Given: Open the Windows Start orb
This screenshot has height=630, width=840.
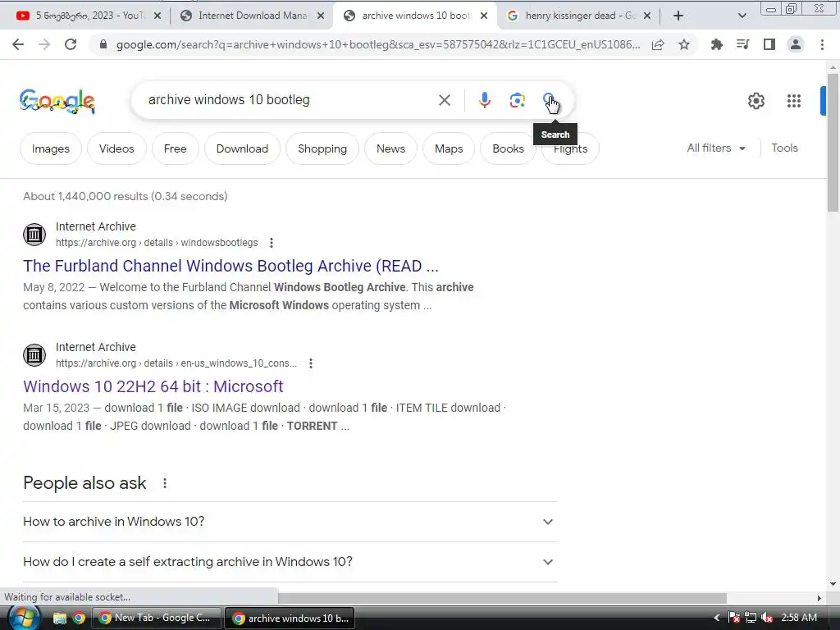Looking at the screenshot, I should [x=24, y=618].
